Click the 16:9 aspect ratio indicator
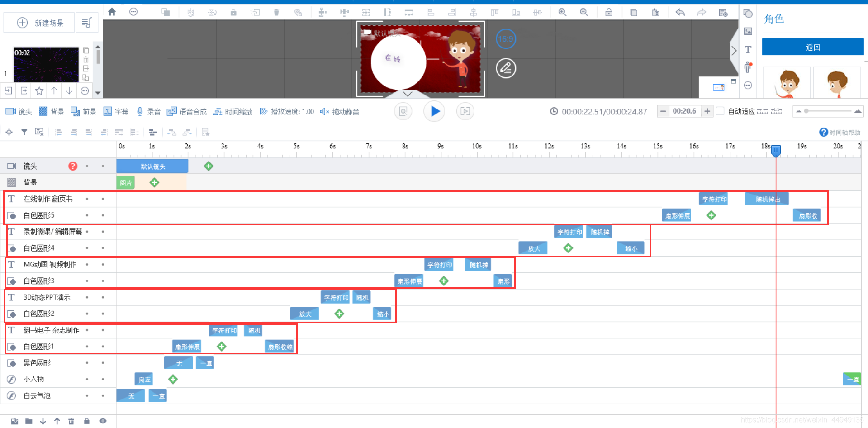The width and height of the screenshot is (868, 428). pos(506,39)
